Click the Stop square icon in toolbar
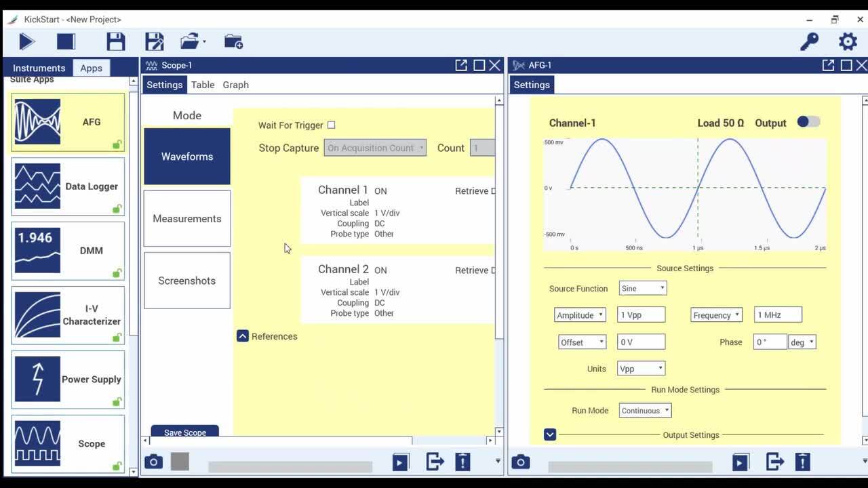868x488 pixels. [x=66, y=42]
